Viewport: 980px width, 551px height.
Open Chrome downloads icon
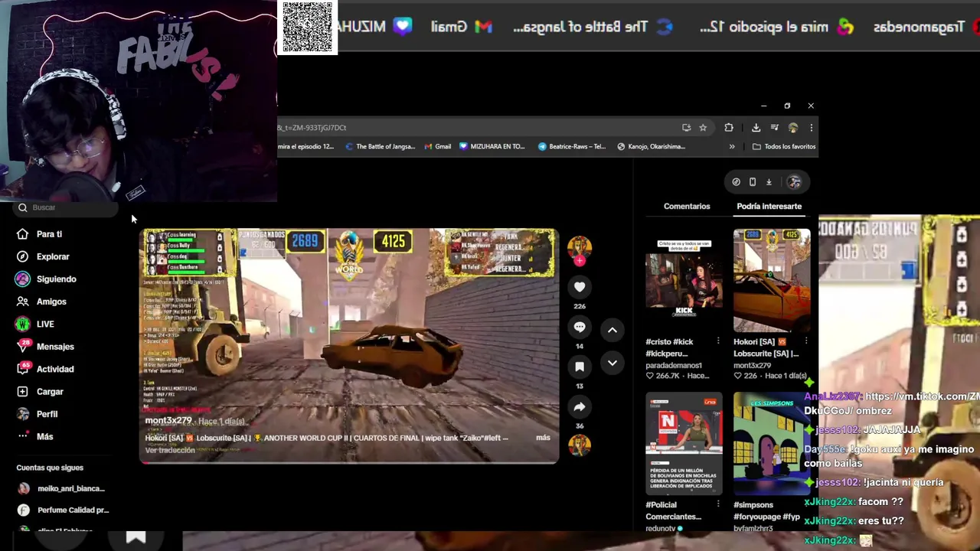pos(756,128)
